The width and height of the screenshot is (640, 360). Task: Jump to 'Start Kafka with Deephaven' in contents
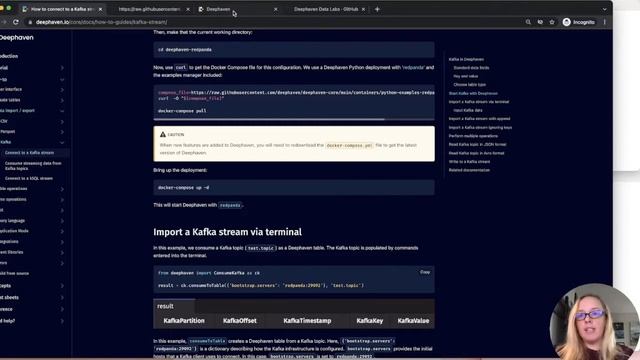[473, 93]
